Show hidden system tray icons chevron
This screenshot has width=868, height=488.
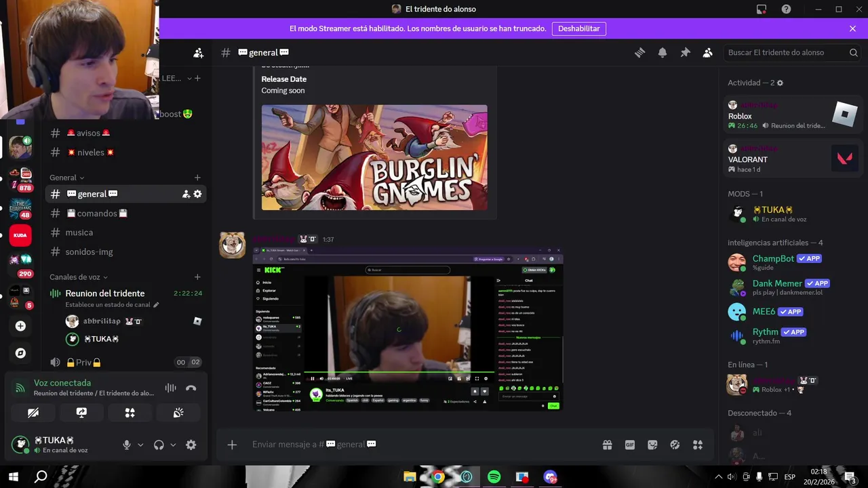pyautogui.click(x=718, y=477)
